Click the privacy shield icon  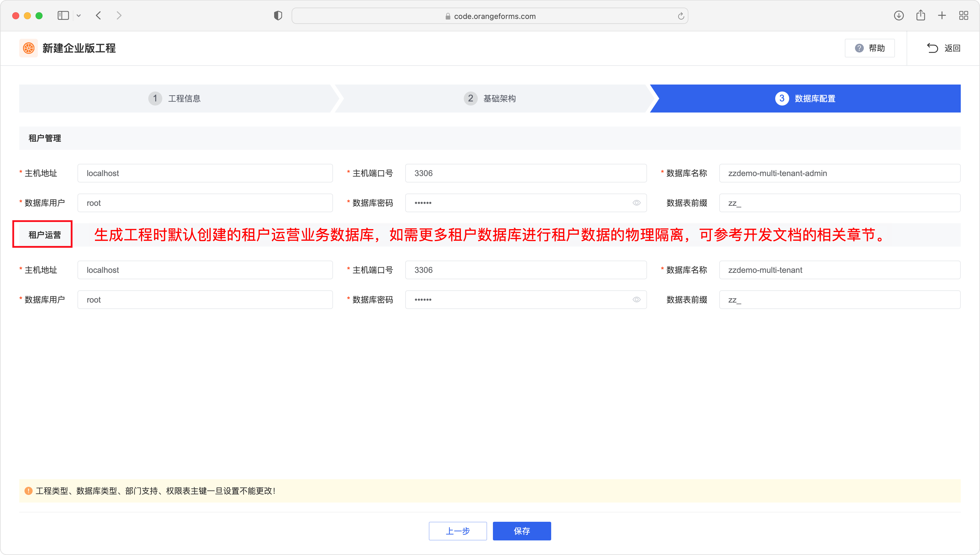pos(278,16)
